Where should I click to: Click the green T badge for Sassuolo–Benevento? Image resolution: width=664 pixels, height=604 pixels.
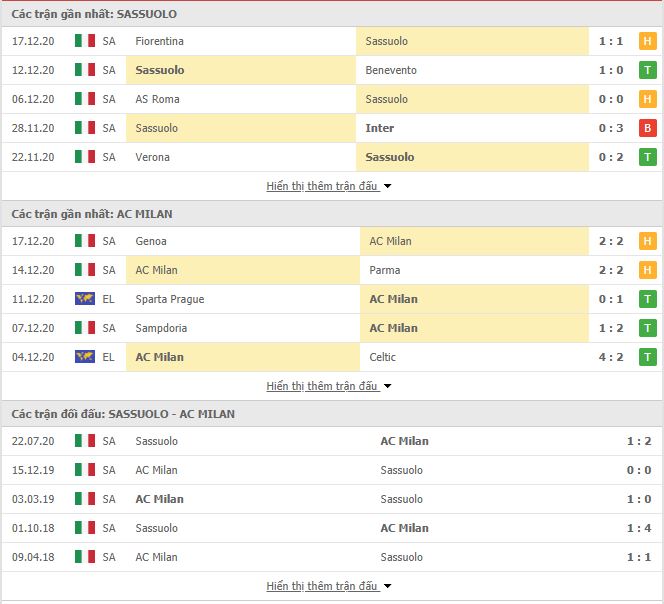point(647,70)
